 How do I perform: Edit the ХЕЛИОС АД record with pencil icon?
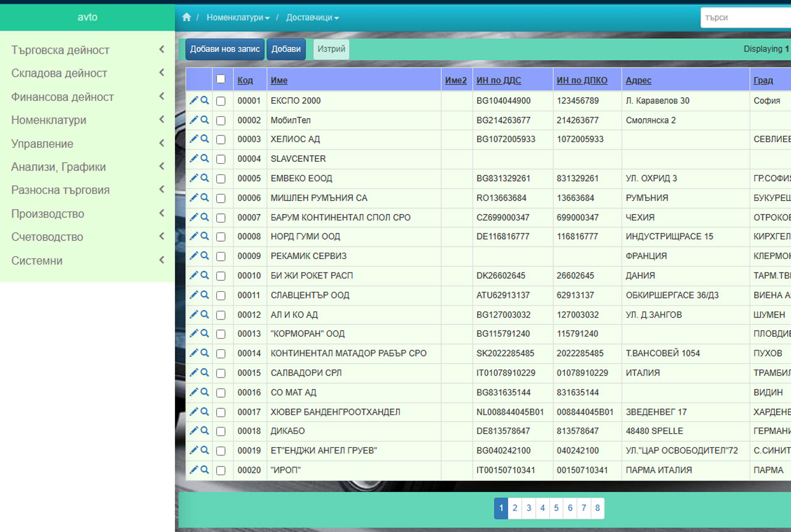pos(193,139)
